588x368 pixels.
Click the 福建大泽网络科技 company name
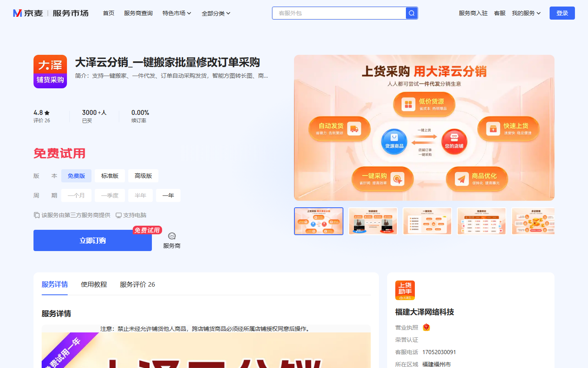point(425,312)
